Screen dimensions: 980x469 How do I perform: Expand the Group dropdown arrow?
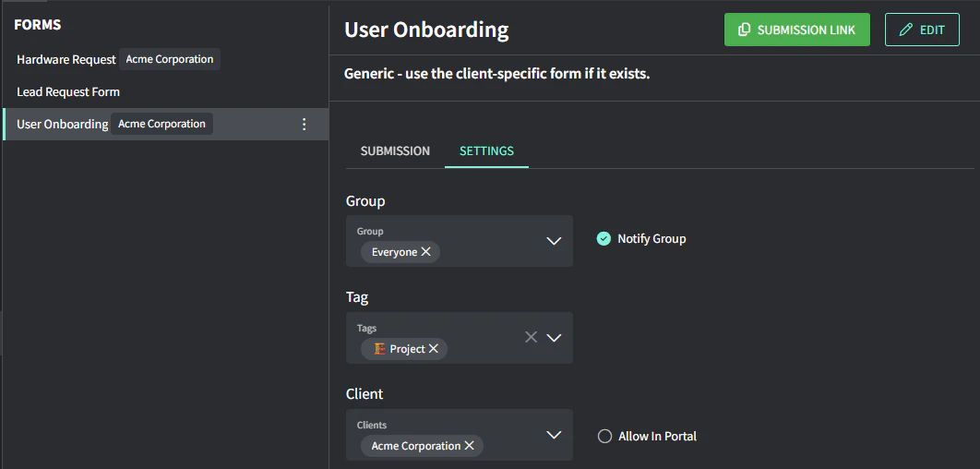(x=554, y=241)
